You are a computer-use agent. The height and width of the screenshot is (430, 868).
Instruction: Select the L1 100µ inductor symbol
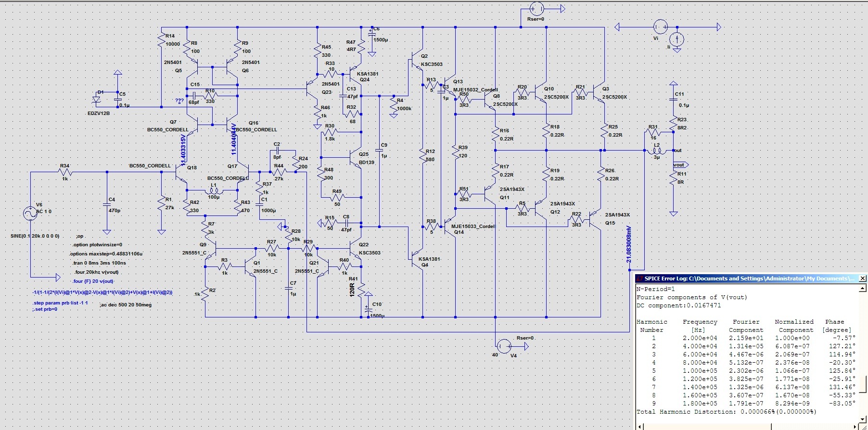(x=214, y=190)
